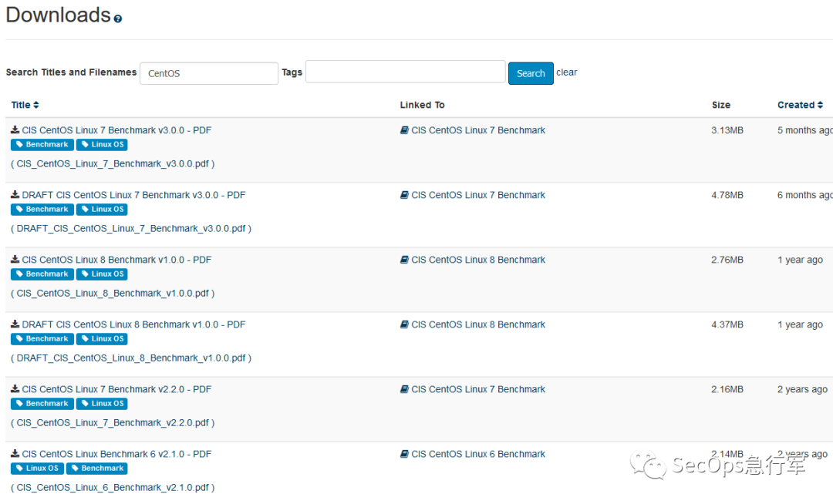Click the help icon next to Downloads
Screen dimensions: 833x504
point(118,18)
